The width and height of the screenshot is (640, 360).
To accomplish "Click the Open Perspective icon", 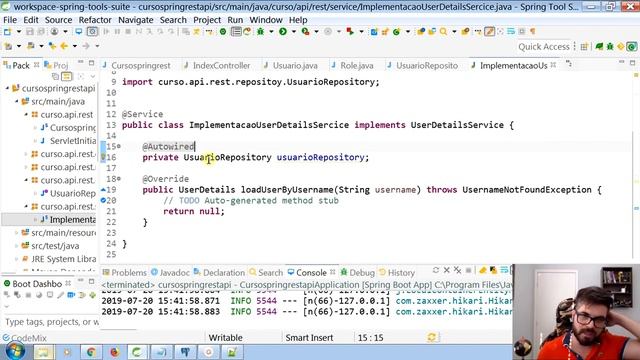I will point(584,47).
